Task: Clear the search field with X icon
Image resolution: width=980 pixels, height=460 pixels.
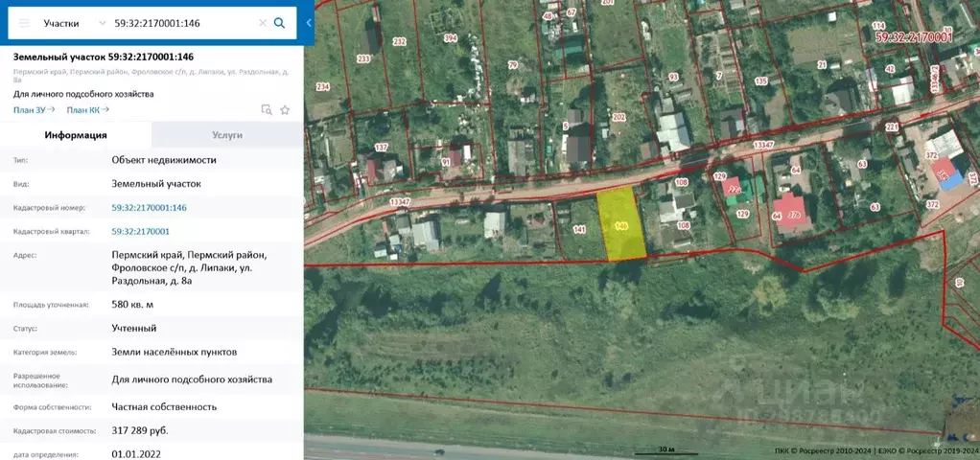Action: pyautogui.click(x=263, y=23)
